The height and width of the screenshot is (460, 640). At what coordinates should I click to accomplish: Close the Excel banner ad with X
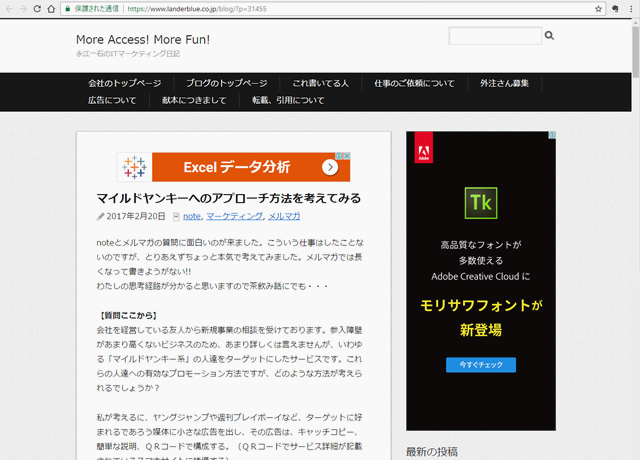(x=345, y=157)
